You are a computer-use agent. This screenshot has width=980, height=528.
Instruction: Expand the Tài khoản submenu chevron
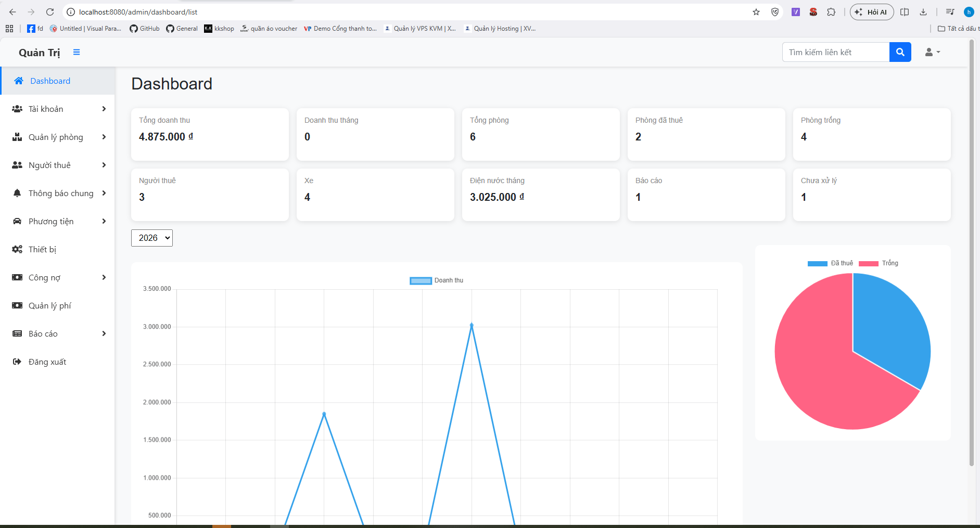[x=104, y=109]
